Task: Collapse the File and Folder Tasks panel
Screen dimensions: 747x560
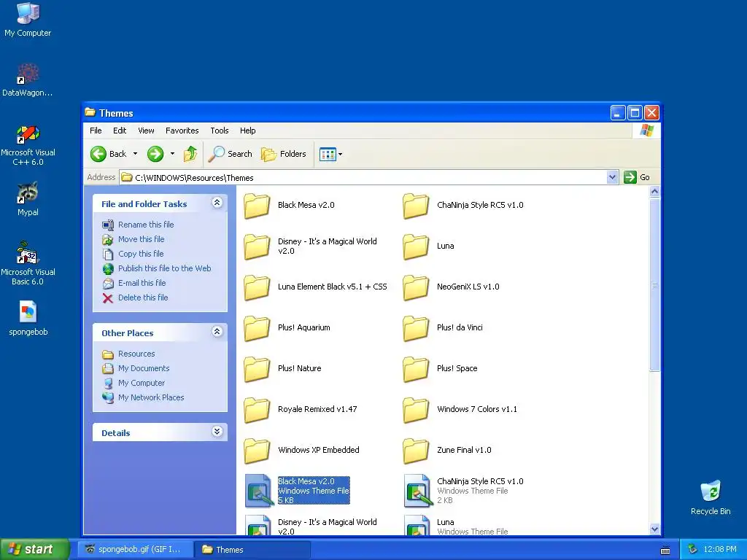Action: pyautogui.click(x=217, y=203)
